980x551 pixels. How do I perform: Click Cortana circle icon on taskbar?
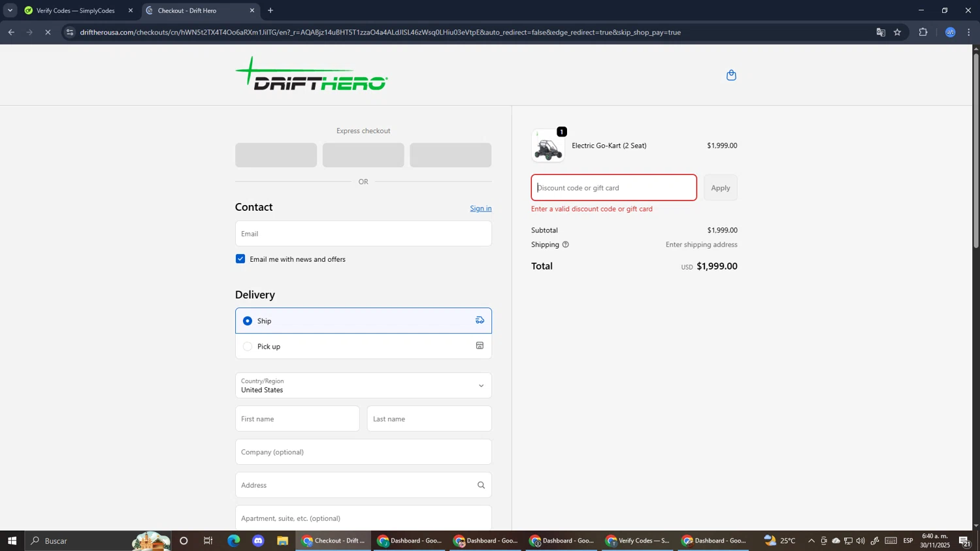click(184, 541)
